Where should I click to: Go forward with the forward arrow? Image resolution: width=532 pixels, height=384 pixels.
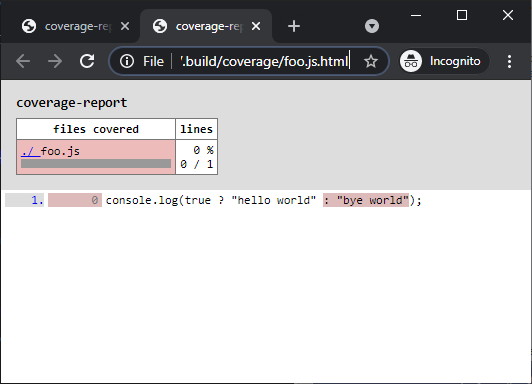tap(55, 61)
